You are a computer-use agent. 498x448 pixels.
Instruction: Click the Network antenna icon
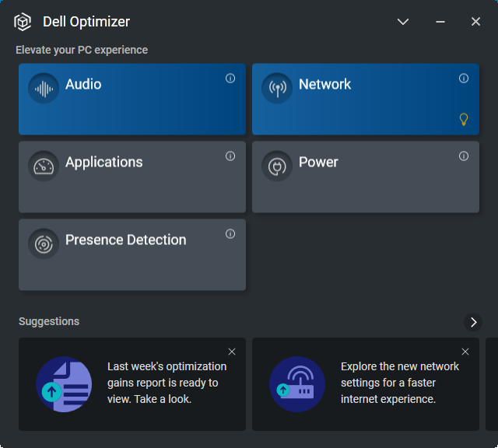pos(277,88)
